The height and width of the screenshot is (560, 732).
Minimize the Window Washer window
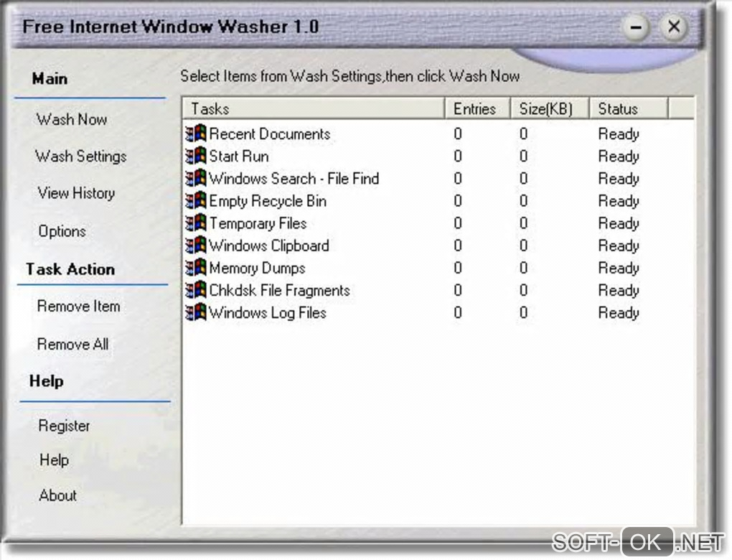[637, 27]
